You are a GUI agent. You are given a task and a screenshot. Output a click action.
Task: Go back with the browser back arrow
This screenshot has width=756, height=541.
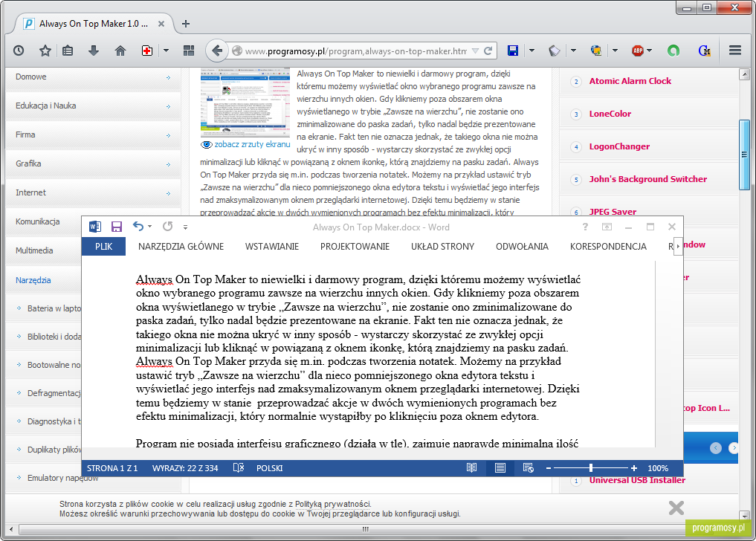pos(217,50)
